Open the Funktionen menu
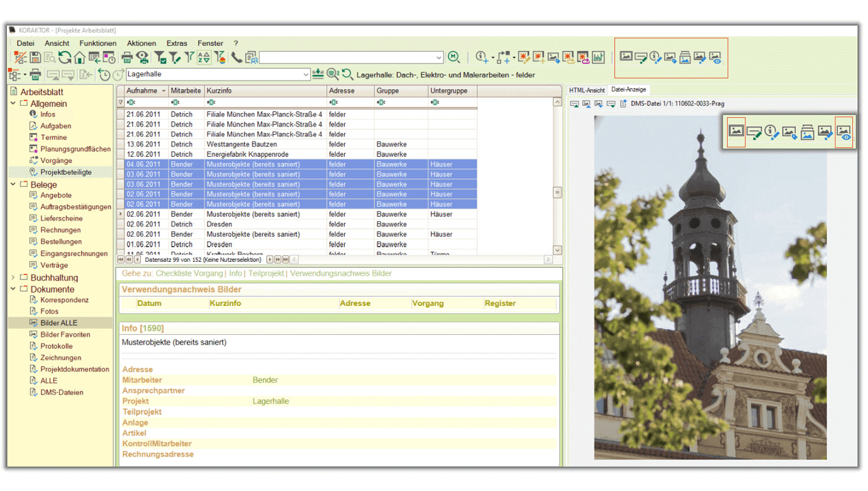The height and width of the screenshot is (491, 868). click(97, 43)
